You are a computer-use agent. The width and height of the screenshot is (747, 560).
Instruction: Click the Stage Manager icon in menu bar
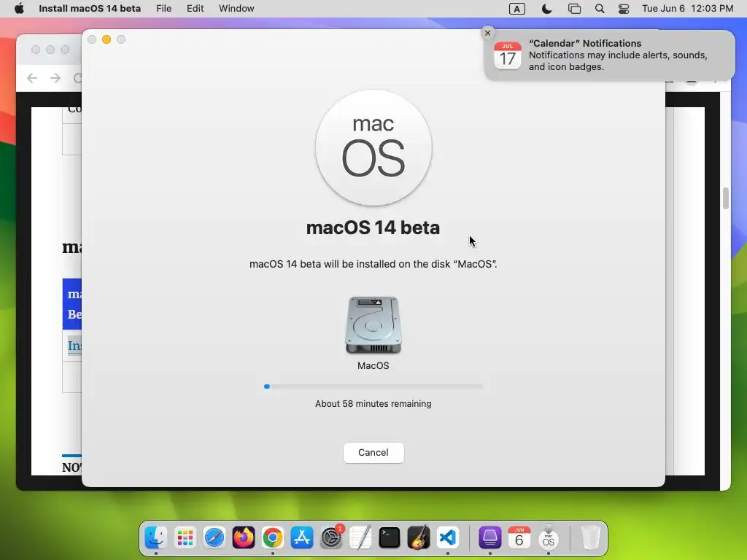pyautogui.click(x=575, y=9)
